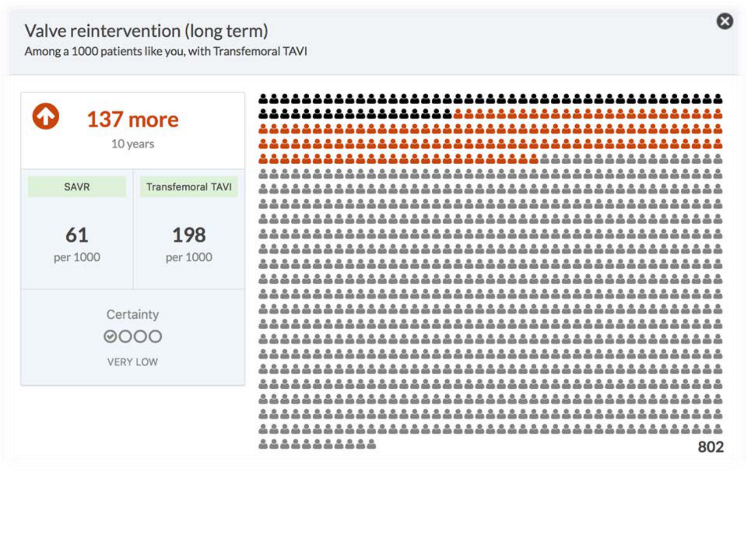Click the last gray person icon in bottom row
The width and height of the screenshot is (747, 560).
click(x=372, y=444)
